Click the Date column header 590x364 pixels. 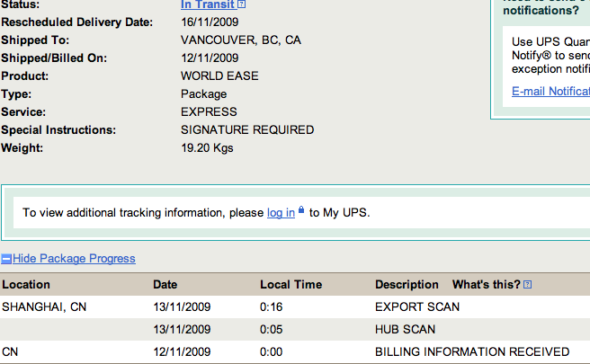(x=165, y=285)
